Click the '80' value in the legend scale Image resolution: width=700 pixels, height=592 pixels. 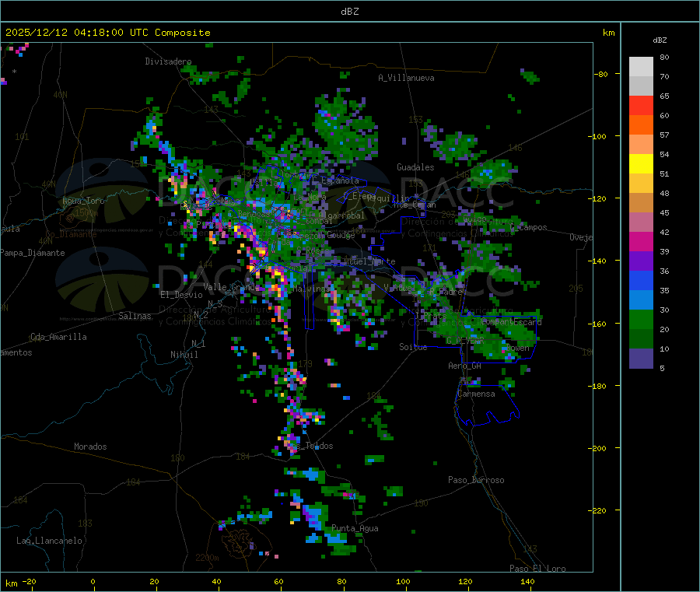point(664,57)
